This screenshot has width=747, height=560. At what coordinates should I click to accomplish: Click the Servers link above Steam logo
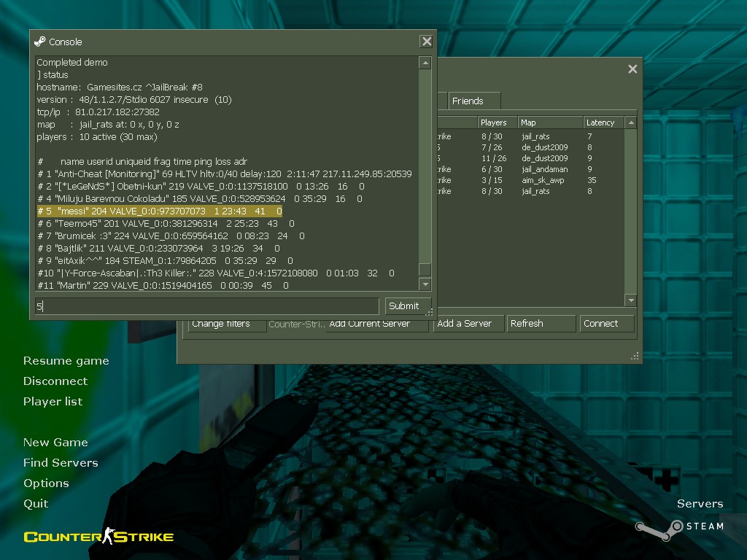coord(700,504)
